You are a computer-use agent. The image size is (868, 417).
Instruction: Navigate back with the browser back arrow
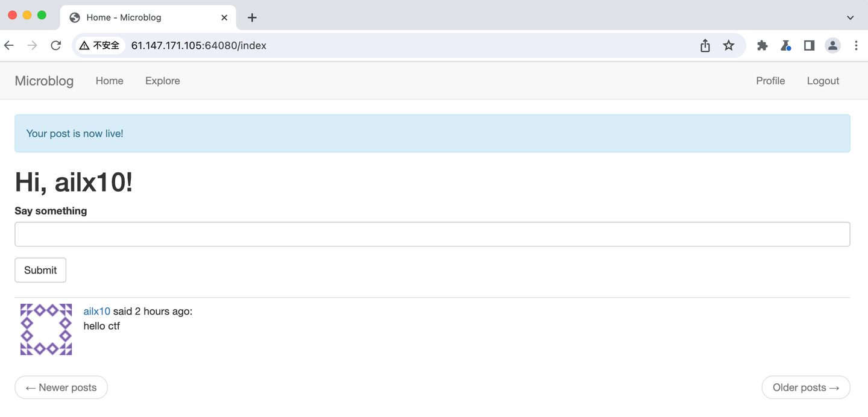pyautogui.click(x=8, y=45)
